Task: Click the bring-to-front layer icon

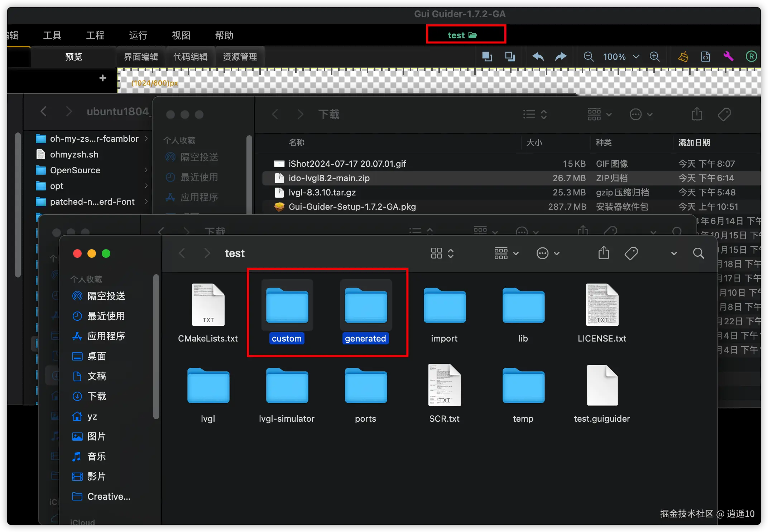Action: click(x=487, y=57)
